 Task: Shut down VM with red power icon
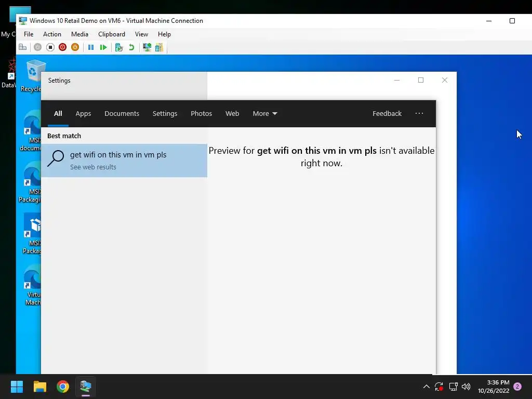pos(62,47)
